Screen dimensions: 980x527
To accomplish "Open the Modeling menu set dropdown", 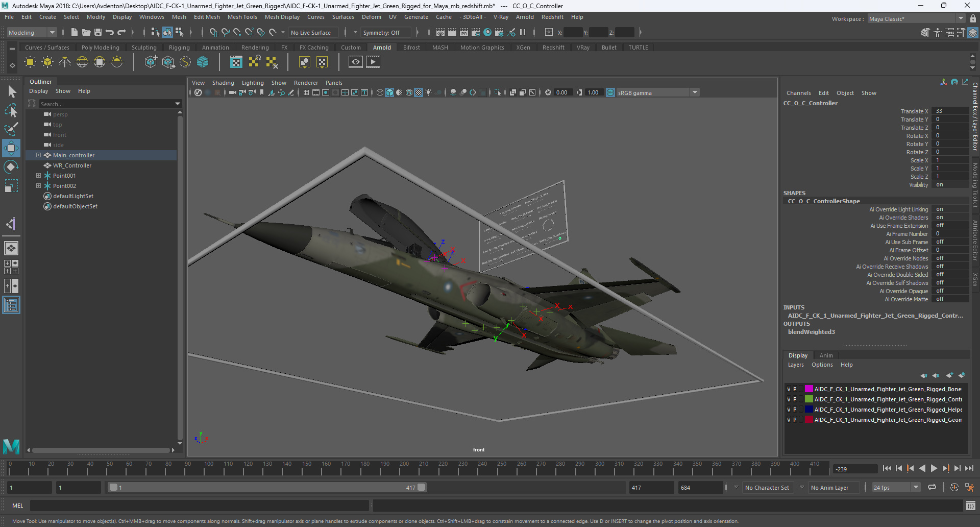I will click(x=32, y=32).
